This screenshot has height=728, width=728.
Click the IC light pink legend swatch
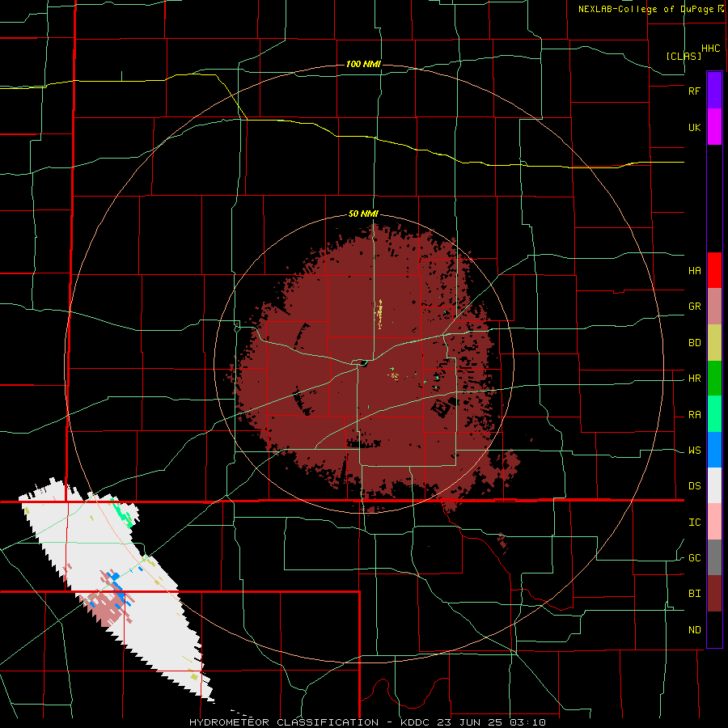pos(714,522)
